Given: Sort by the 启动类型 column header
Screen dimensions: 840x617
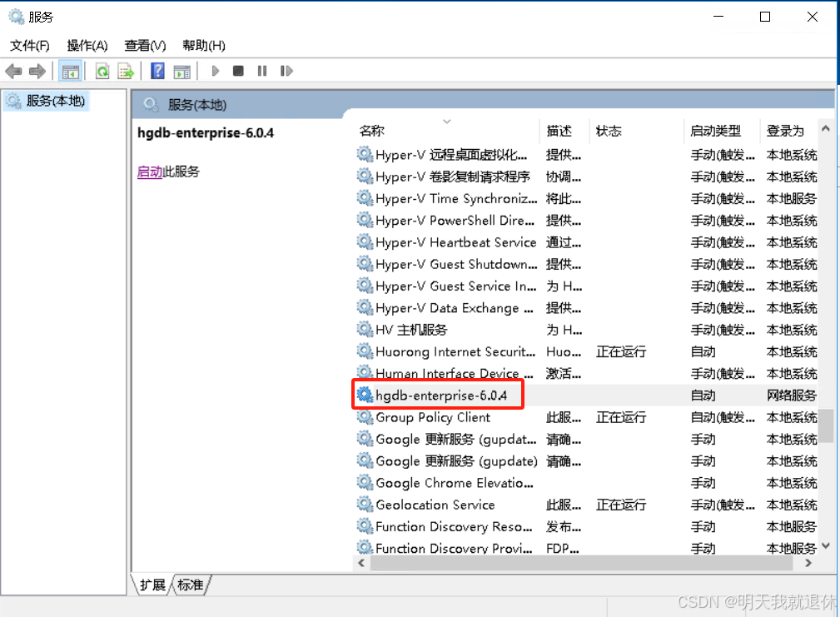Looking at the screenshot, I should click(722, 131).
